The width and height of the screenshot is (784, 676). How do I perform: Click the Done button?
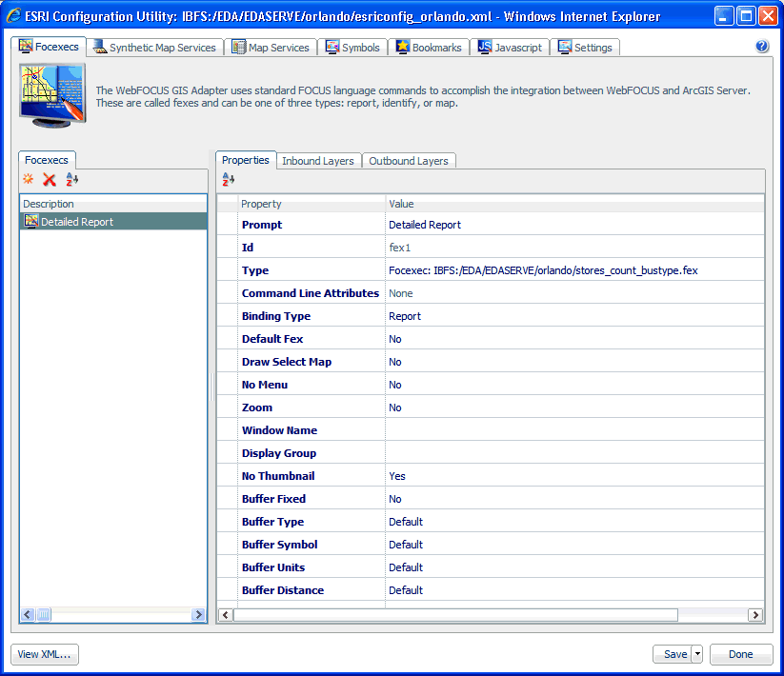[741, 654]
